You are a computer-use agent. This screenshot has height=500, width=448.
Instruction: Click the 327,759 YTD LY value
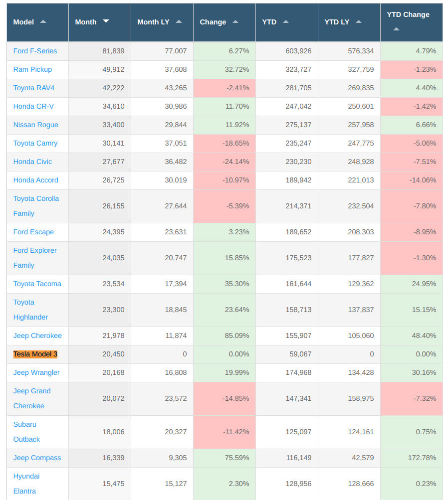tap(361, 69)
